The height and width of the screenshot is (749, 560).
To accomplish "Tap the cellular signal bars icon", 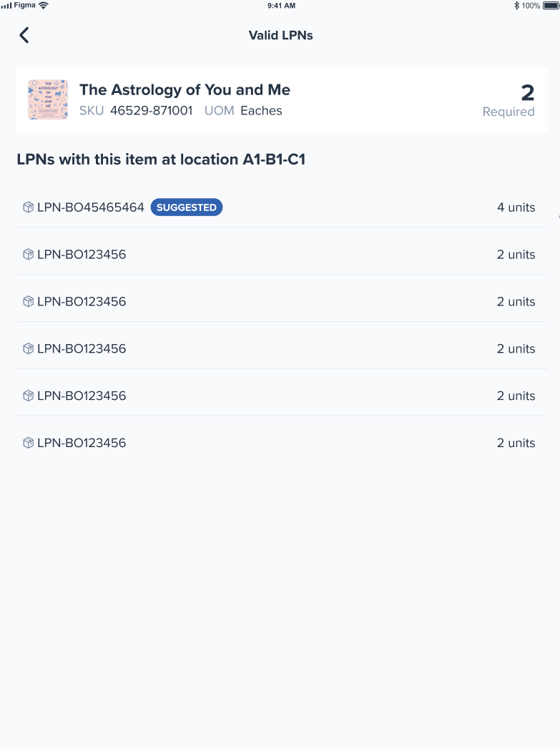I will tap(6, 6).
